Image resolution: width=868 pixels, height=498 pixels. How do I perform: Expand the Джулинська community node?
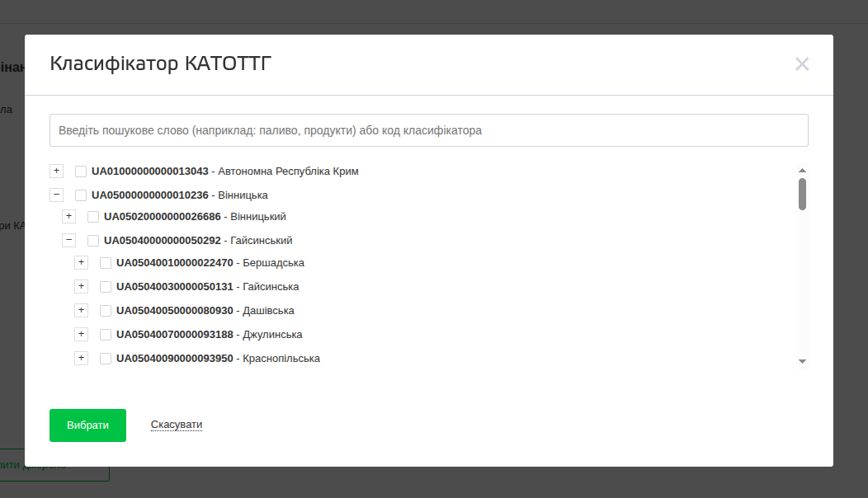click(x=81, y=334)
